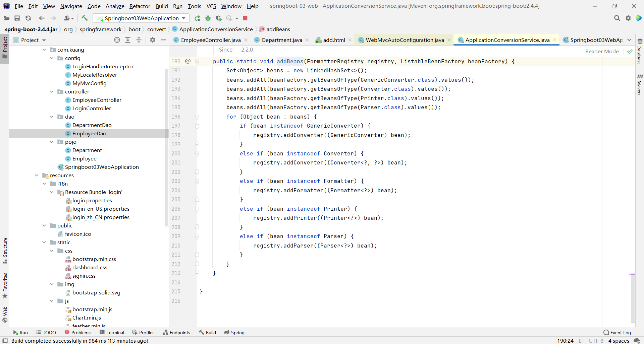Fold the else-if Converter block at line 200
The height and width of the screenshot is (344, 644).
[x=197, y=153]
